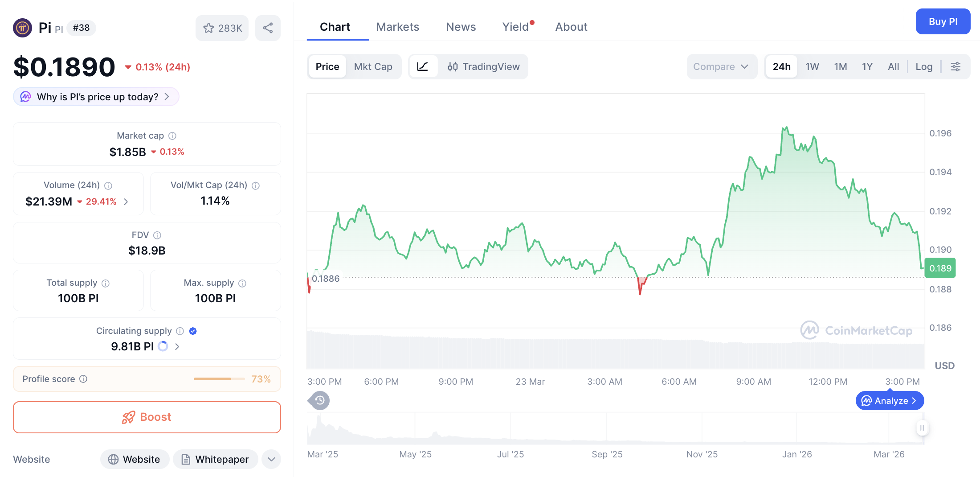980x477 pixels.
Task: Open chart settings sliders icon
Action: tap(955, 67)
